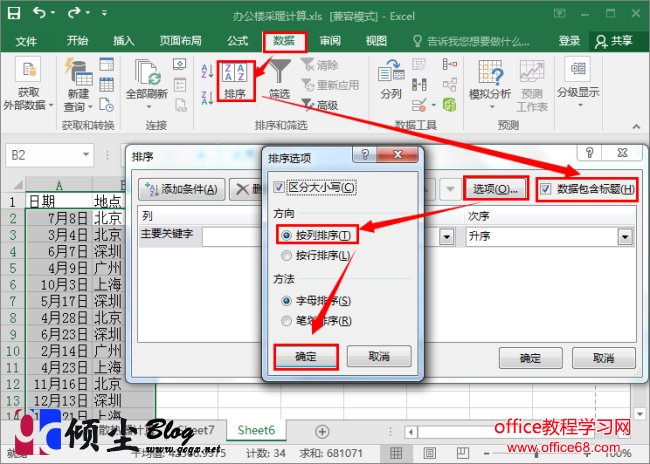Screen dimensions: 650x464
Task: Click Cancel (取消) in Sort Options dialog
Action: (379, 356)
